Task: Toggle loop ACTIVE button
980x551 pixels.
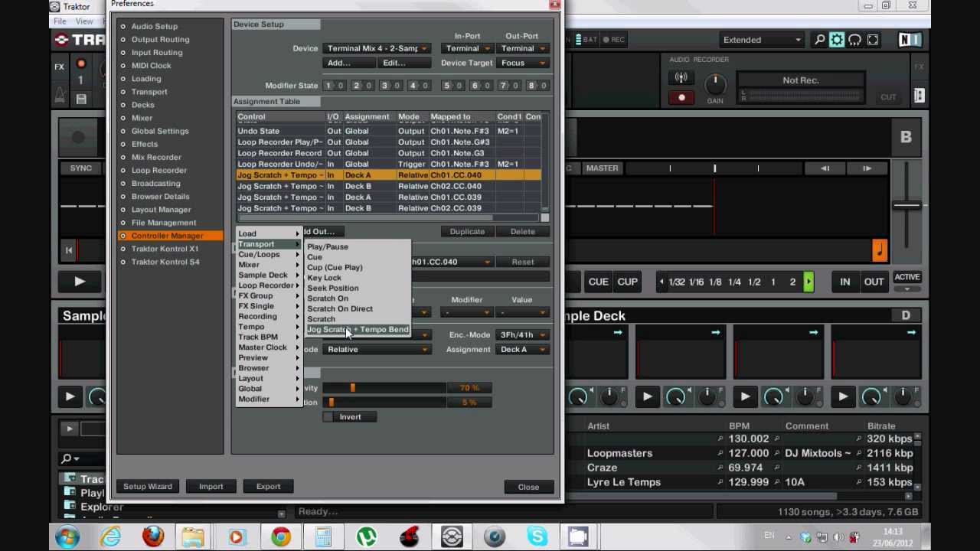Action: (x=907, y=278)
